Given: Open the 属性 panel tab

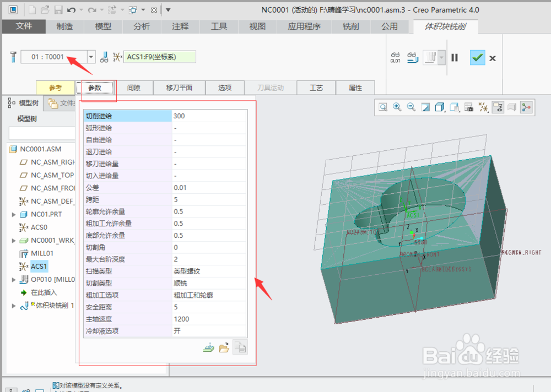Looking at the screenshot, I should point(355,88).
